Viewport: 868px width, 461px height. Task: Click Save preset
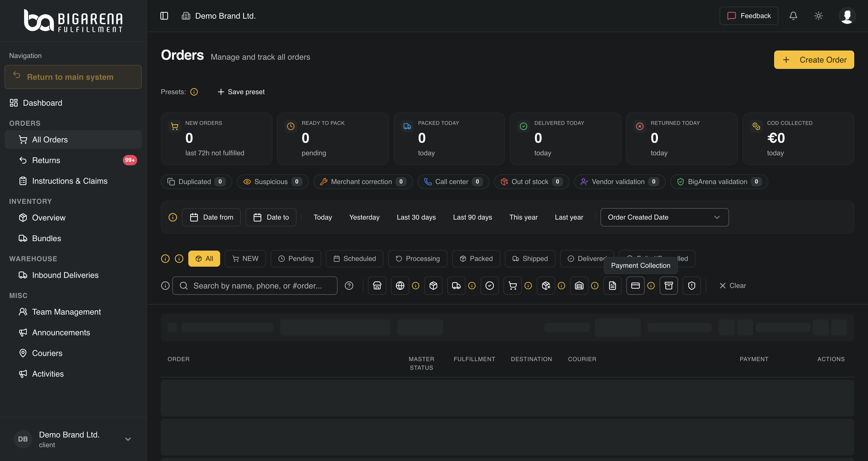(241, 92)
